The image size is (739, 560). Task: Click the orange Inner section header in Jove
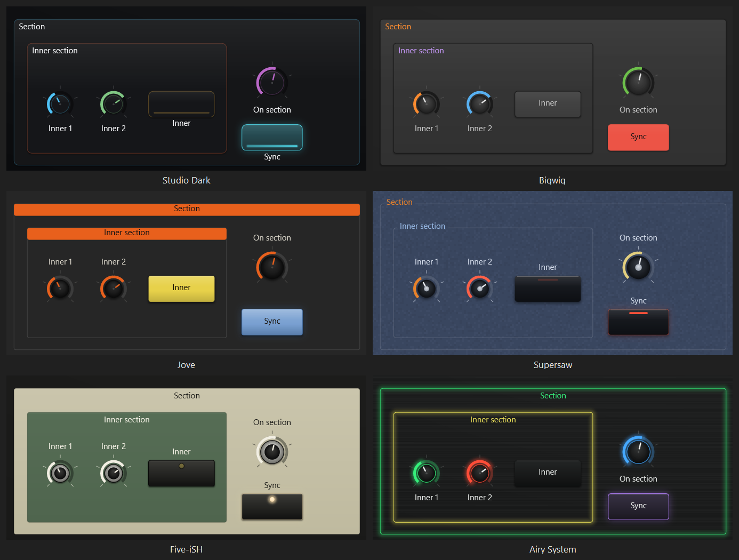click(x=127, y=233)
